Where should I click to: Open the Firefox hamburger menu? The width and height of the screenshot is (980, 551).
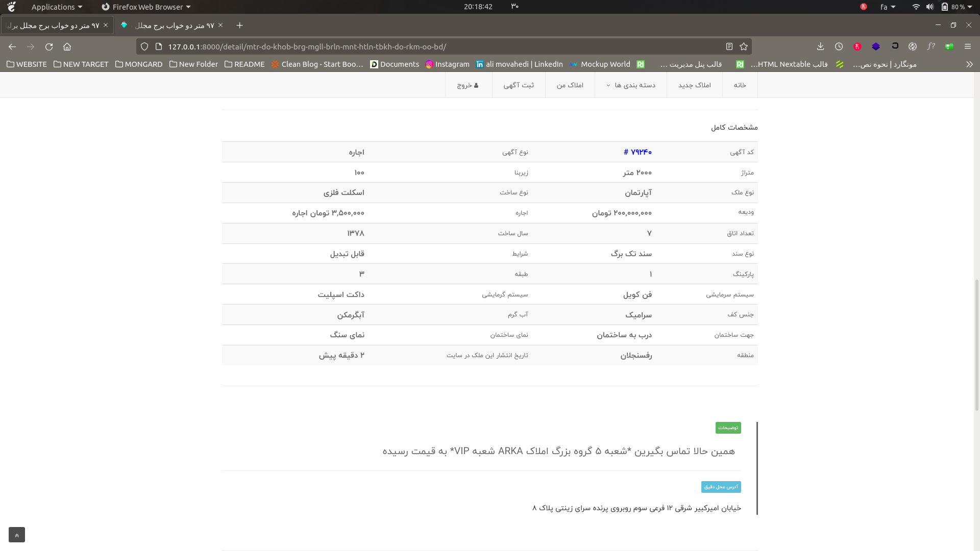[968, 46]
